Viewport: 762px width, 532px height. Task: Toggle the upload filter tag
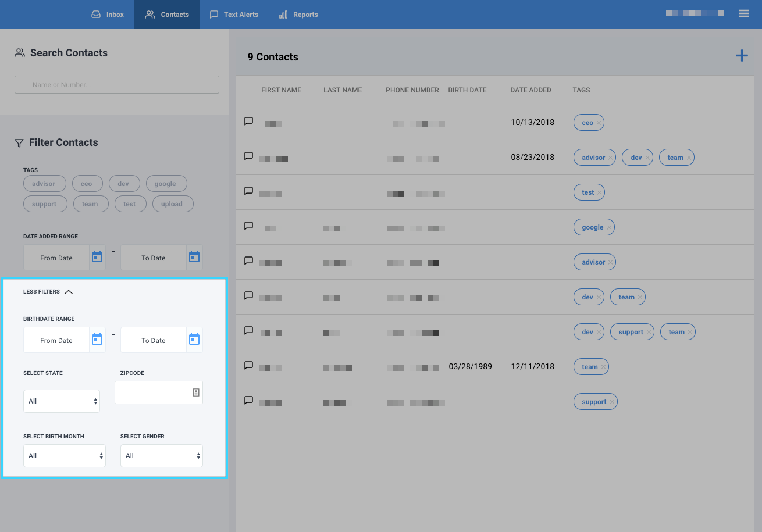[172, 204]
